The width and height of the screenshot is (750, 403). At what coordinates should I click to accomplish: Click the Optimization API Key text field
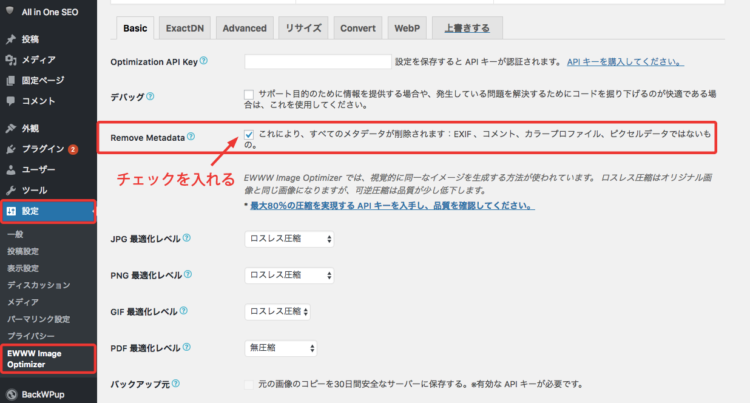click(317, 62)
